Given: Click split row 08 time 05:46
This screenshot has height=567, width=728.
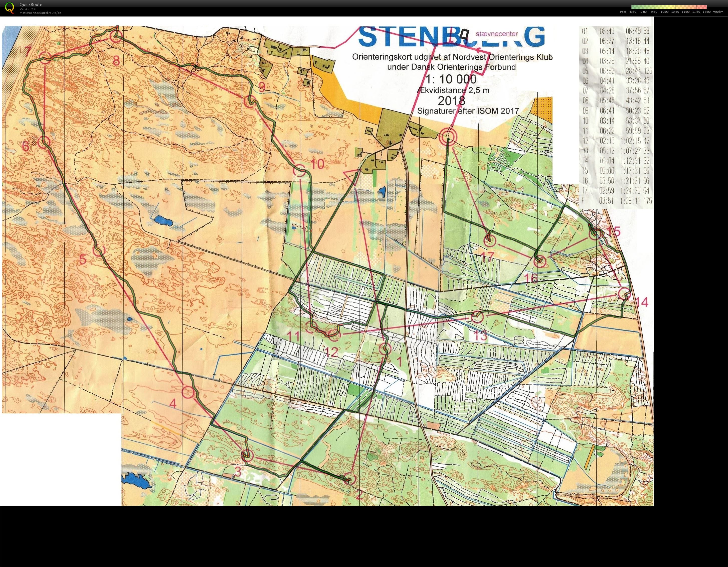Looking at the screenshot, I should 607,101.
